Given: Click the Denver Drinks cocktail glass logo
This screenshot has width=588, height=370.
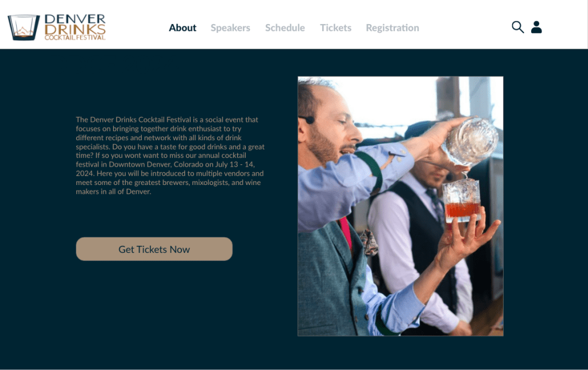Looking at the screenshot, I should [x=24, y=28].
